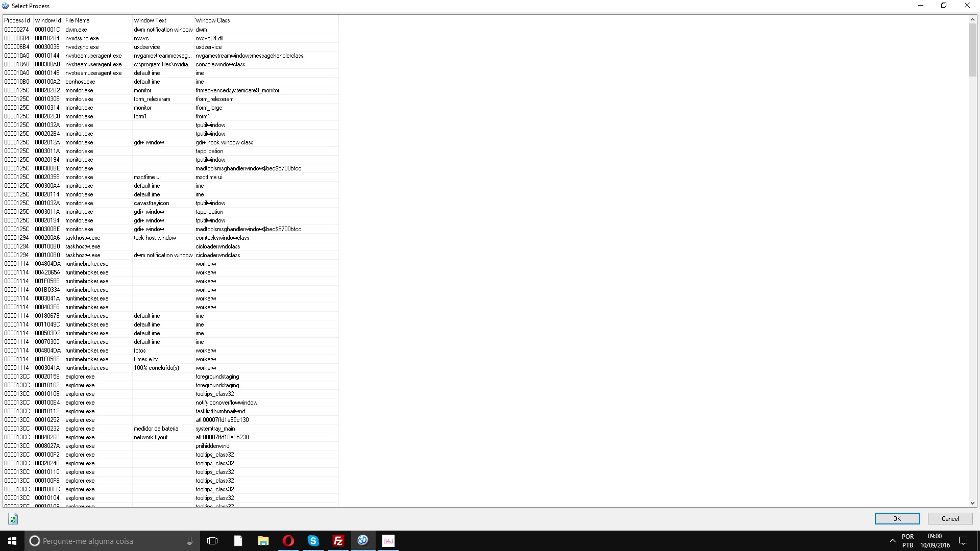The image size is (980, 551).
Task: Open B4J app from taskbar
Action: (x=388, y=541)
